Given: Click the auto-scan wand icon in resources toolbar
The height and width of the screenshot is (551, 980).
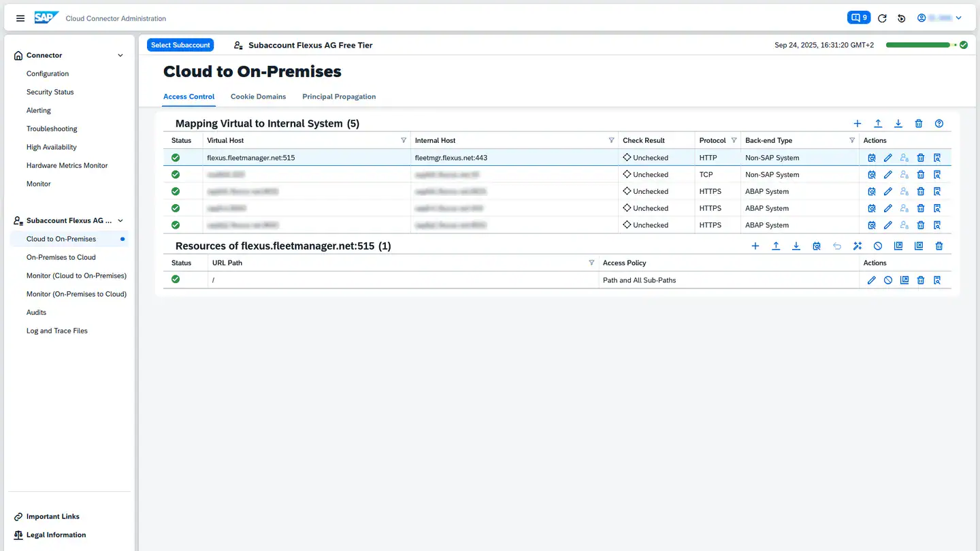Looking at the screenshot, I should 857,246.
